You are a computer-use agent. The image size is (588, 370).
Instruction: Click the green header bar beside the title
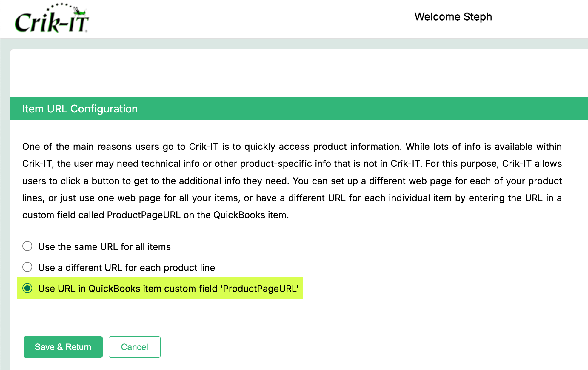(358, 109)
